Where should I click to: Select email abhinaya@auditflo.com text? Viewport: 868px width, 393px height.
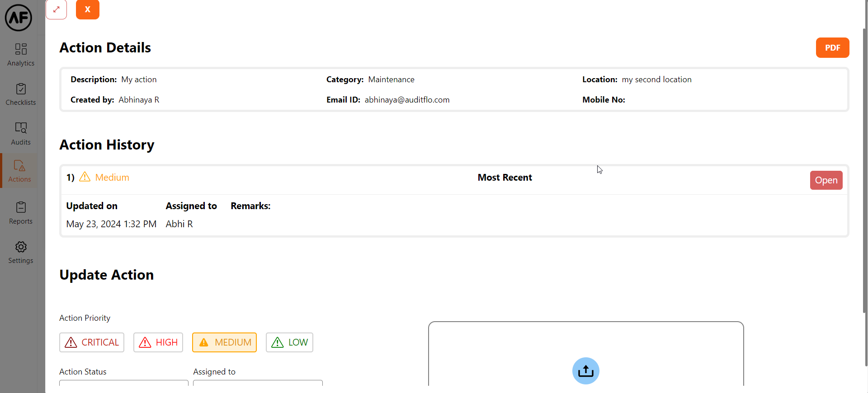pyautogui.click(x=407, y=100)
